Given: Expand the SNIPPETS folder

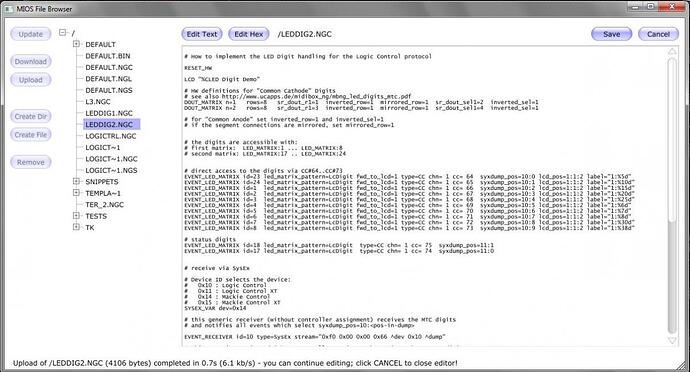Looking at the screenshot, I should 76,181.
